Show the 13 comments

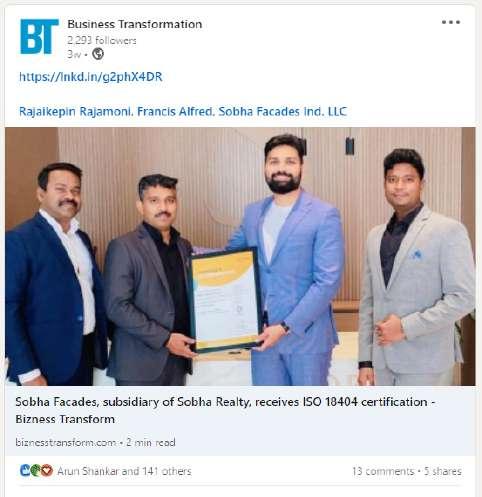(383, 471)
